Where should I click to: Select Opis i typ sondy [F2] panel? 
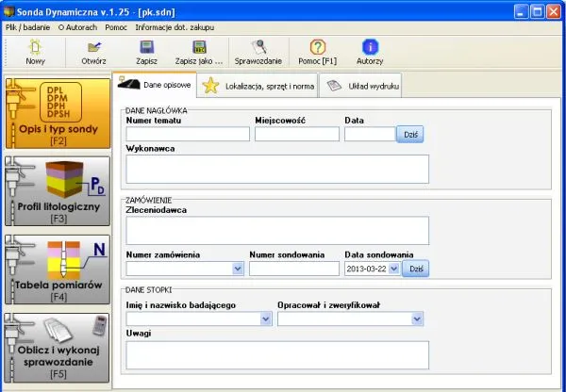pos(56,113)
